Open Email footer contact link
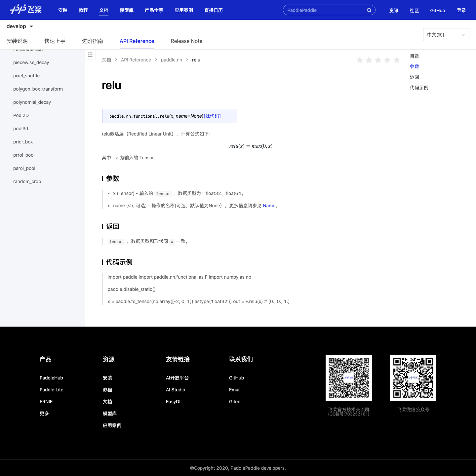The height and width of the screenshot is (476, 476). tap(235, 390)
